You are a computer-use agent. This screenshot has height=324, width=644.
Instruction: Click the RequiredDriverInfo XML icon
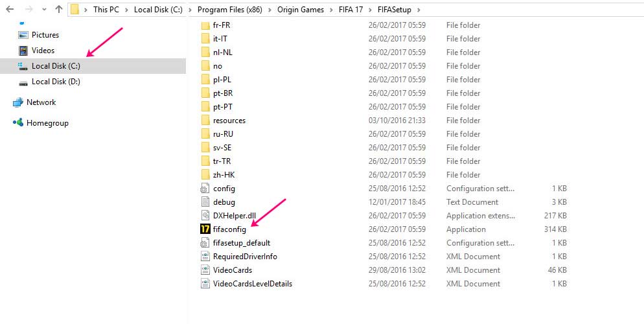pos(205,256)
